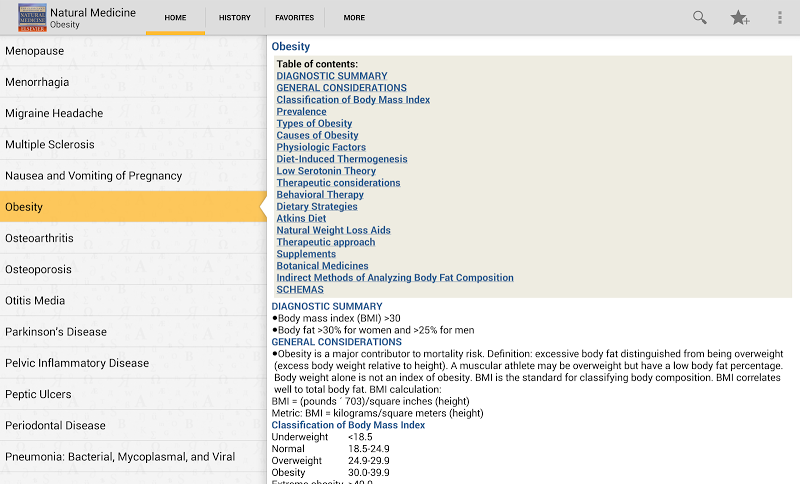The image size is (800, 484).
Task: Click the Obesity 30.0-39.9 table row
Action: point(330,473)
